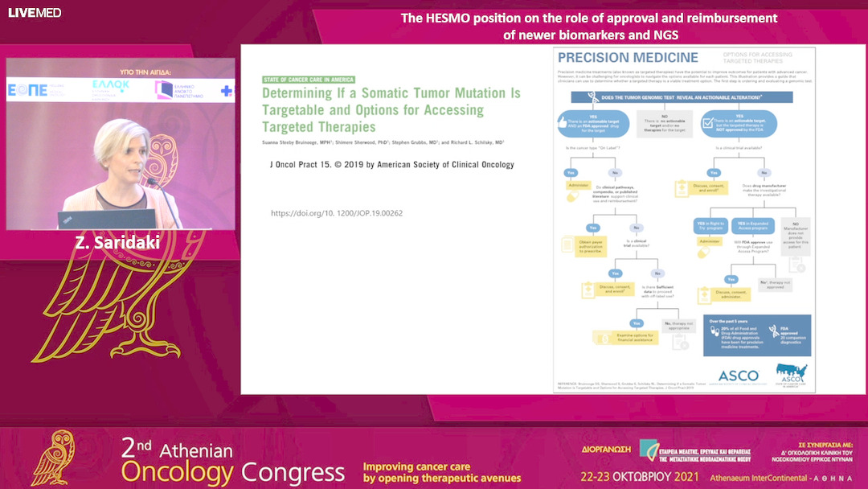The width and height of the screenshot is (868, 489).
Task: Click the thumbs-up icon on the YES actionable target box
Action: pyautogui.click(x=562, y=123)
